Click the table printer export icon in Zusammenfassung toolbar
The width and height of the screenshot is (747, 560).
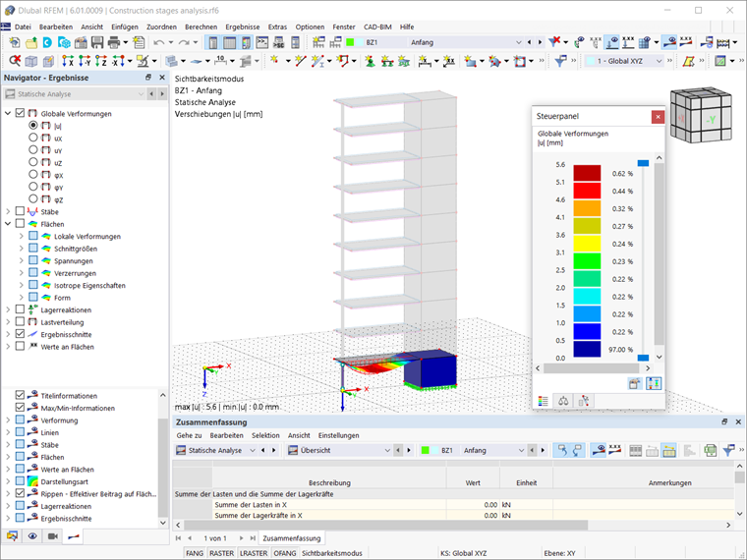coord(711,450)
